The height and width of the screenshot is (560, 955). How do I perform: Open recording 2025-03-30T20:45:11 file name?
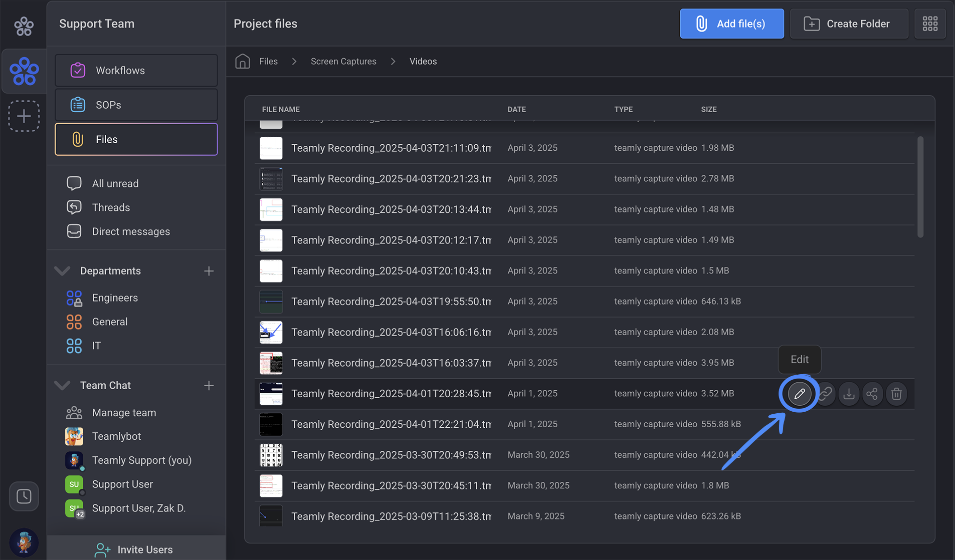(391, 485)
